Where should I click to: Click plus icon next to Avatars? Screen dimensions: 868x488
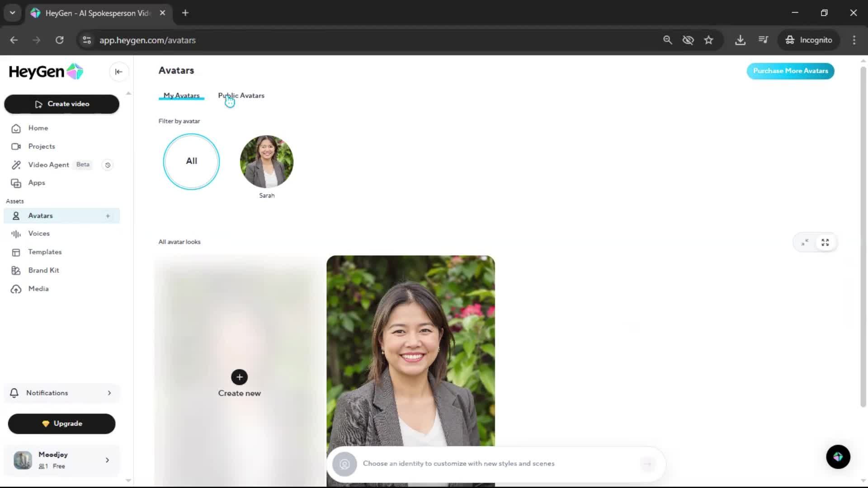108,216
